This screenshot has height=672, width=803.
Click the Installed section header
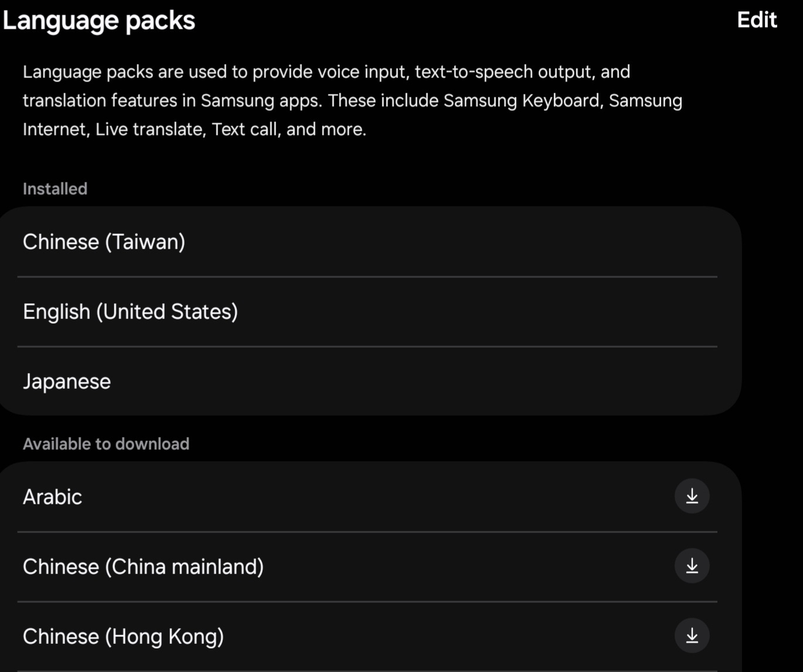click(55, 189)
